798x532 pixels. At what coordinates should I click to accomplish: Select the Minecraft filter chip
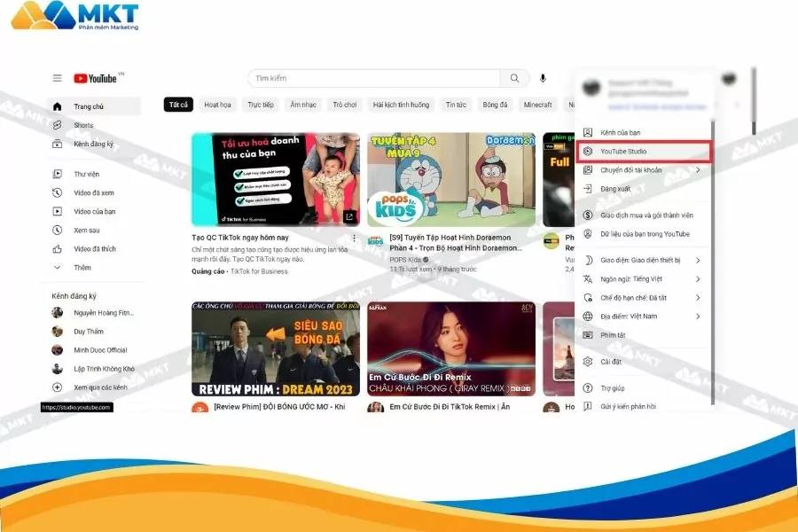(538, 105)
